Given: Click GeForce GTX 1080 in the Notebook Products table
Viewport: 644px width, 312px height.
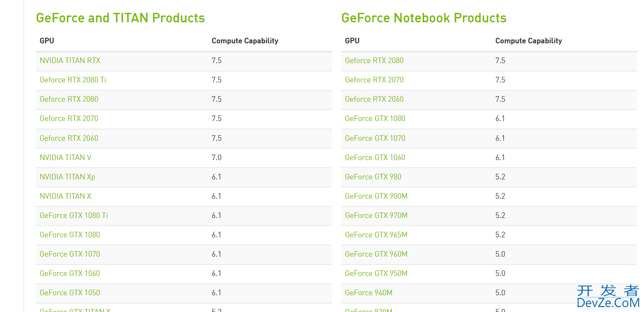Looking at the screenshot, I should (x=375, y=118).
